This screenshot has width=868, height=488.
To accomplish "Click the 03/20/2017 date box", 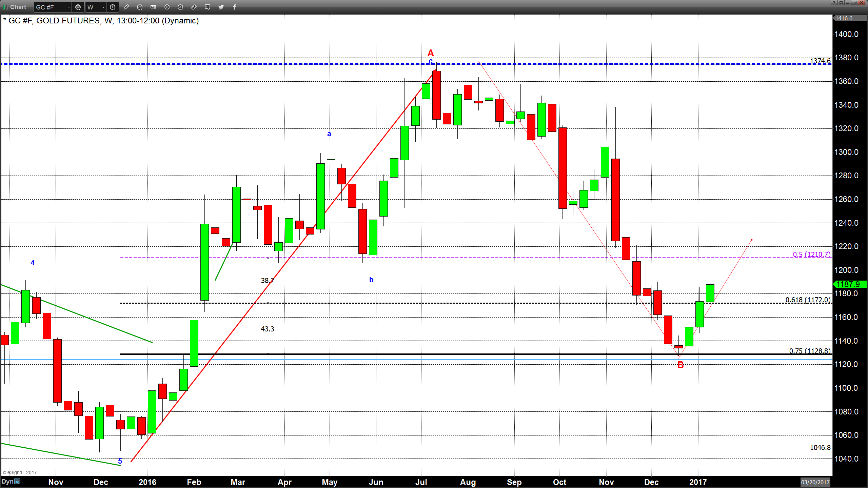I will pos(815,482).
